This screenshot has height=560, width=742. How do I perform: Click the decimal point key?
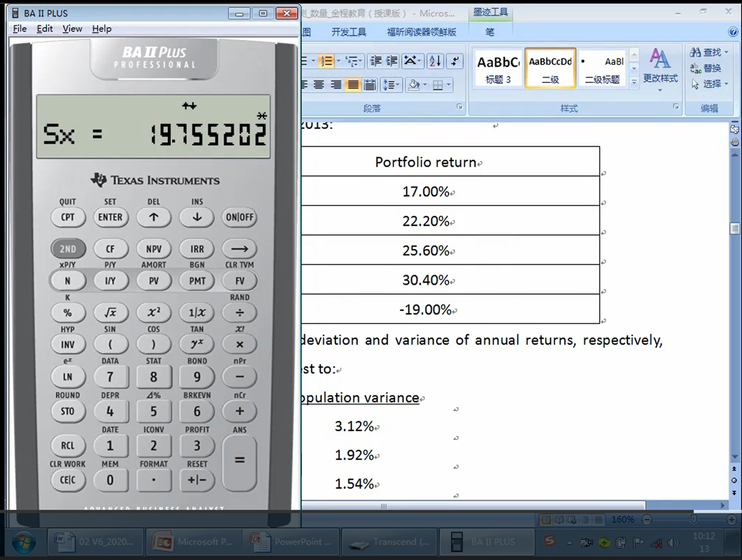pyautogui.click(x=154, y=480)
